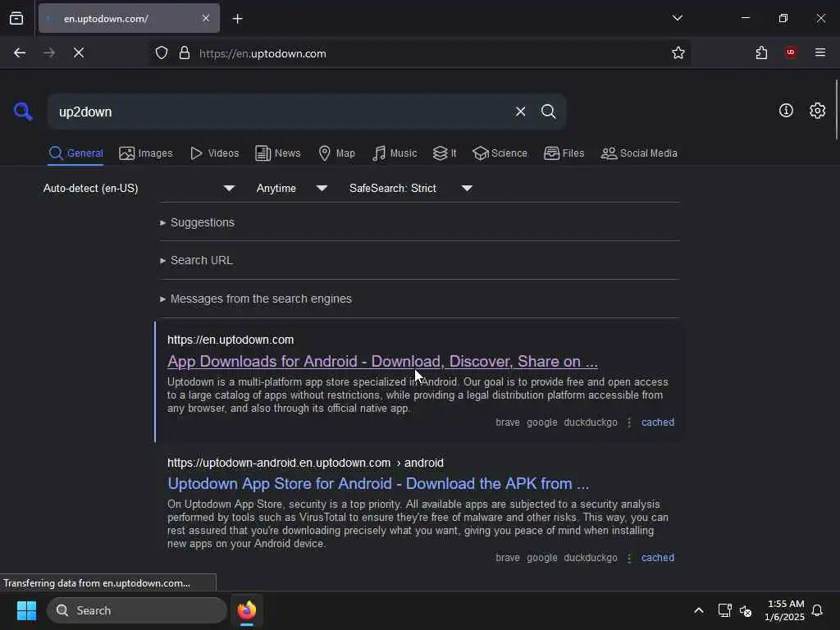Open network status tray icon
Screen dimensions: 840x630
725,610
